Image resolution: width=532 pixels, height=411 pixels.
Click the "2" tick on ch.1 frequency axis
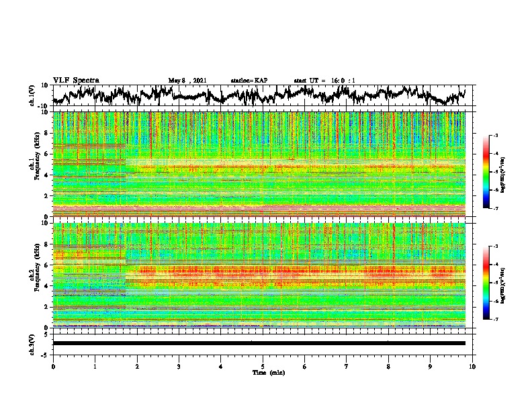click(x=47, y=196)
